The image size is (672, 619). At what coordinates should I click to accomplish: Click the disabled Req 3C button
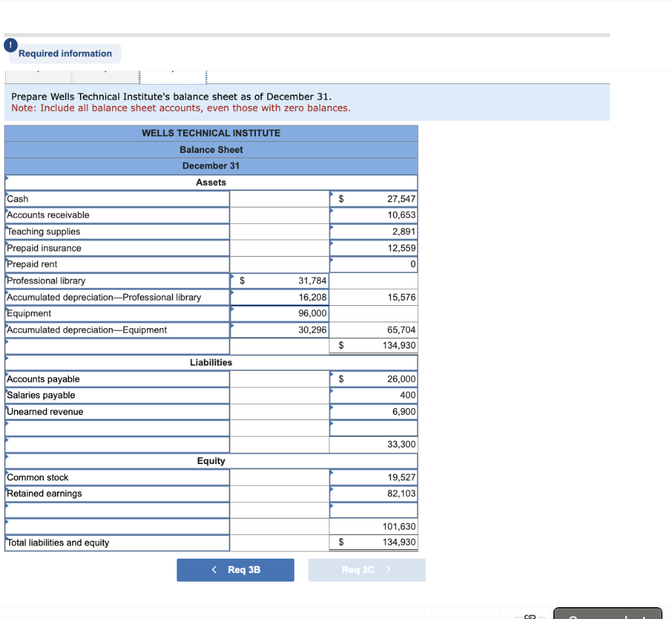[367, 570]
